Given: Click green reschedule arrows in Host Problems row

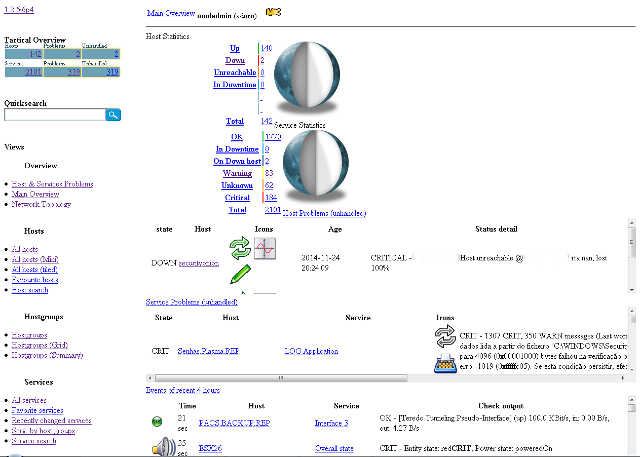Looking at the screenshot, I should pos(239,247).
